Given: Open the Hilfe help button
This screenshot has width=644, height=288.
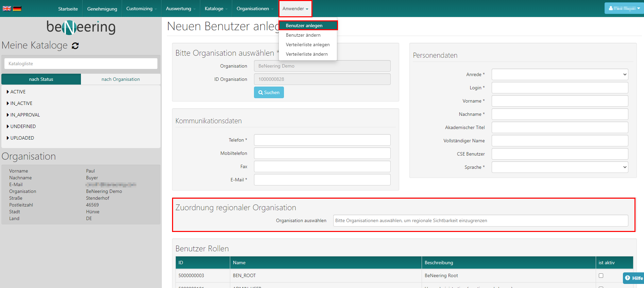Looking at the screenshot, I should [634, 278].
